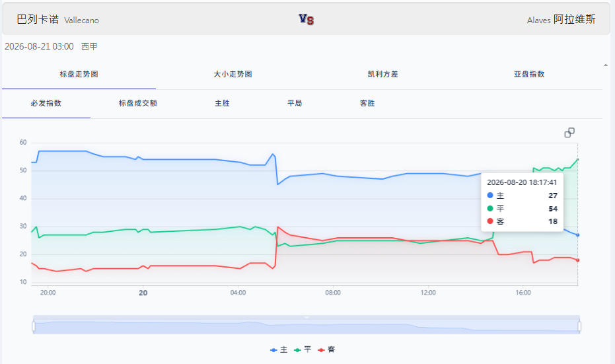The height and width of the screenshot is (364, 615).
Task: Select the 标盘成交额 sub-tab
Action: [137, 103]
